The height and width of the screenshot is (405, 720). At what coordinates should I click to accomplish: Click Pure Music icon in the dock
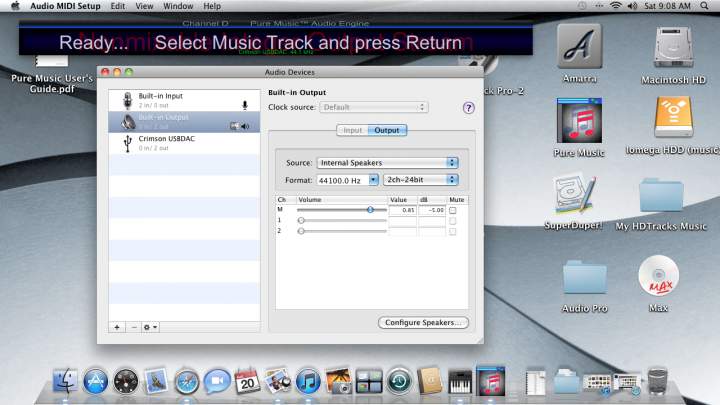490,381
